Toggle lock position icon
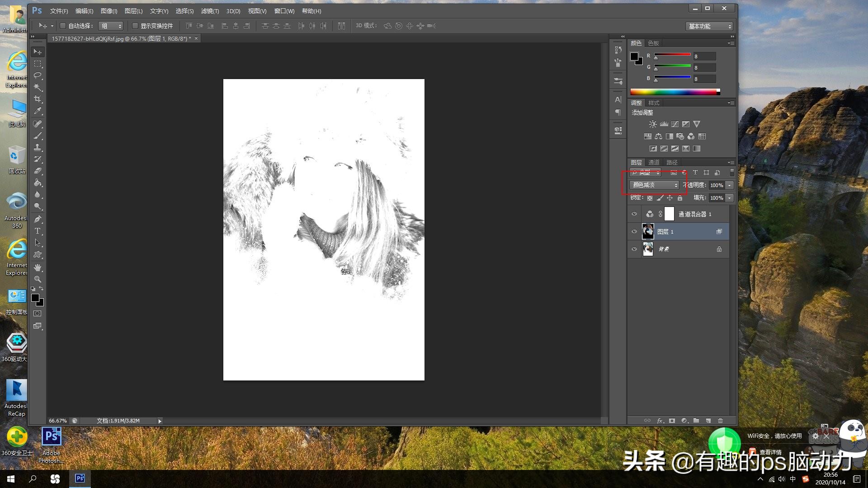Image resolution: width=868 pixels, height=488 pixels. (x=670, y=198)
